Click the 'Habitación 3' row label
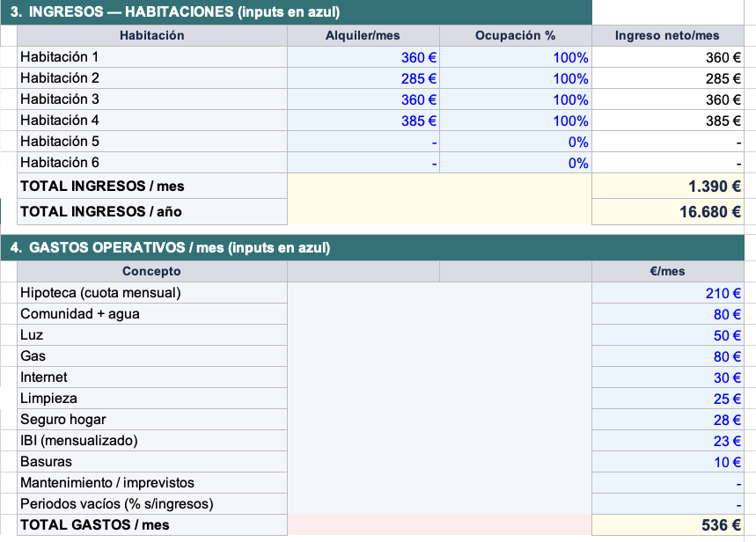The image size is (756, 542). click(x=59, y=99)
